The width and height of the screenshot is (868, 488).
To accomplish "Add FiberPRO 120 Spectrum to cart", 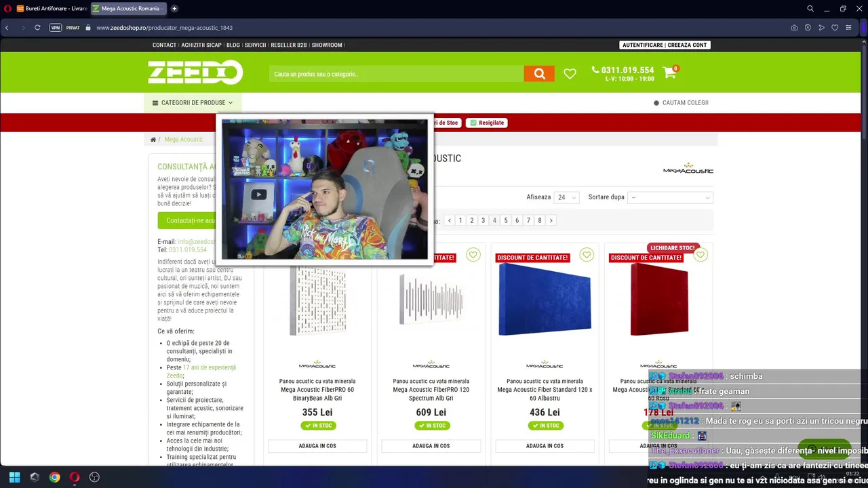I will [431, 446].
